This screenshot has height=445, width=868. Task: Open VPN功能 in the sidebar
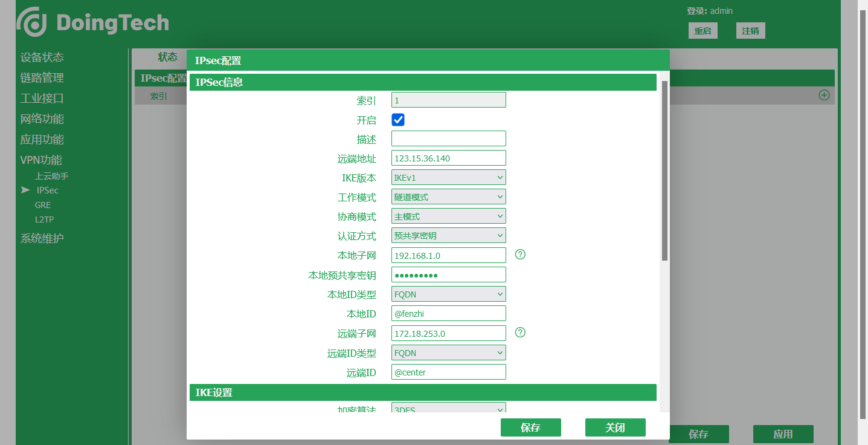(x=41, y=160)
